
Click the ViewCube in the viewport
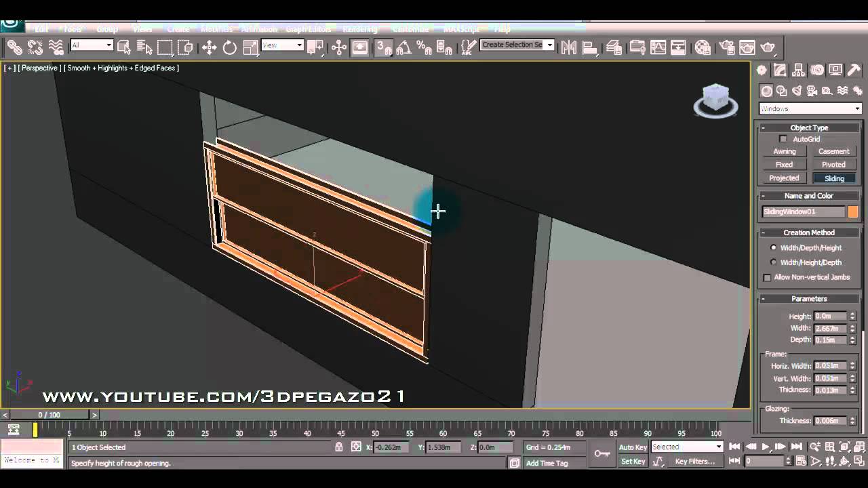point(715,100)
